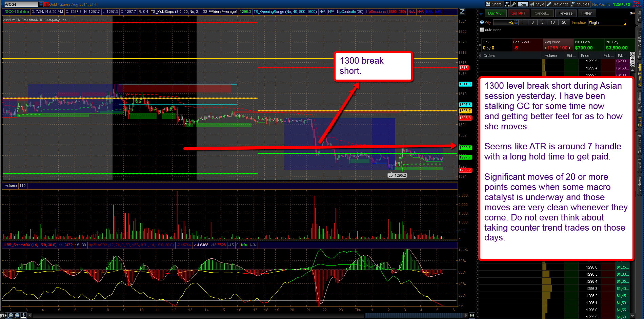
Task: Click the red number 1 alert badge next to symbol
Action: click(46, 4)
